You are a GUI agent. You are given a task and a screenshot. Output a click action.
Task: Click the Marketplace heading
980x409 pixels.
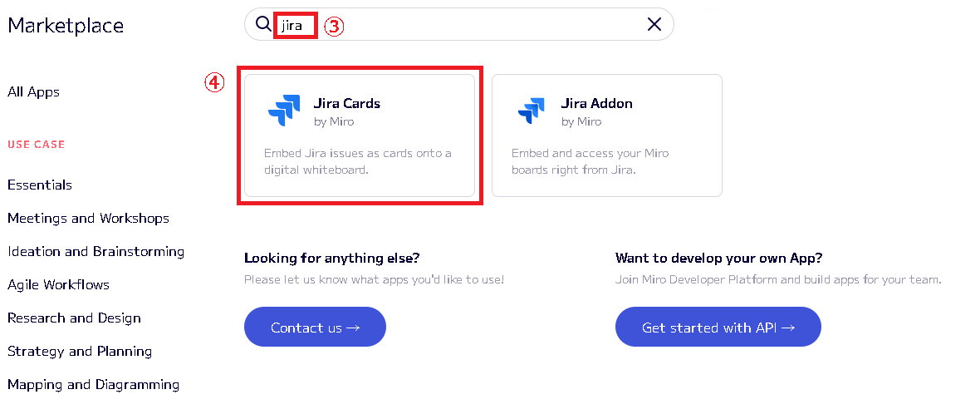click(66, 26)
